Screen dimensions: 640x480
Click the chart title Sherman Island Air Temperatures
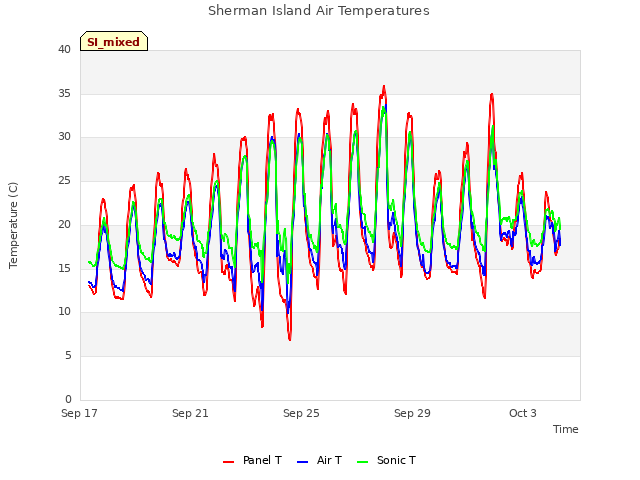319,11
